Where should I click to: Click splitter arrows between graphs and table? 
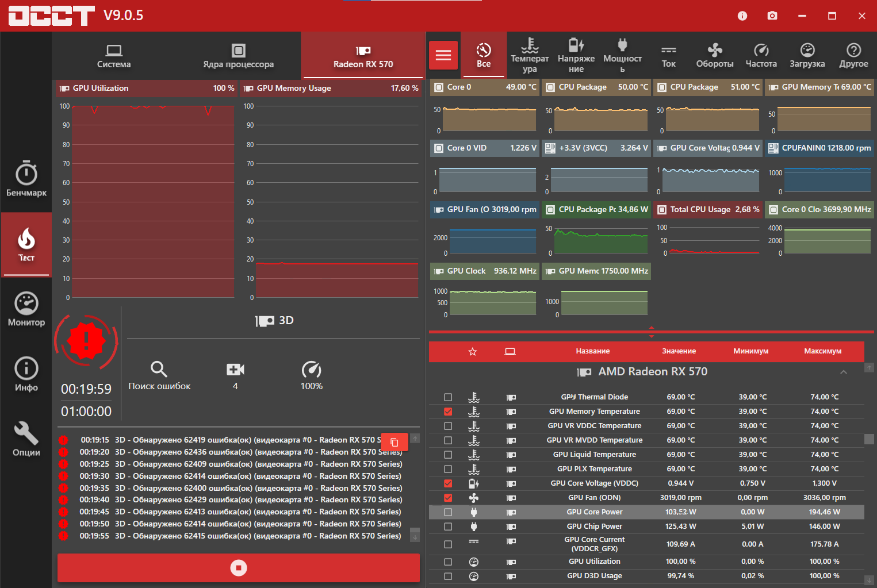pos(651,332)
